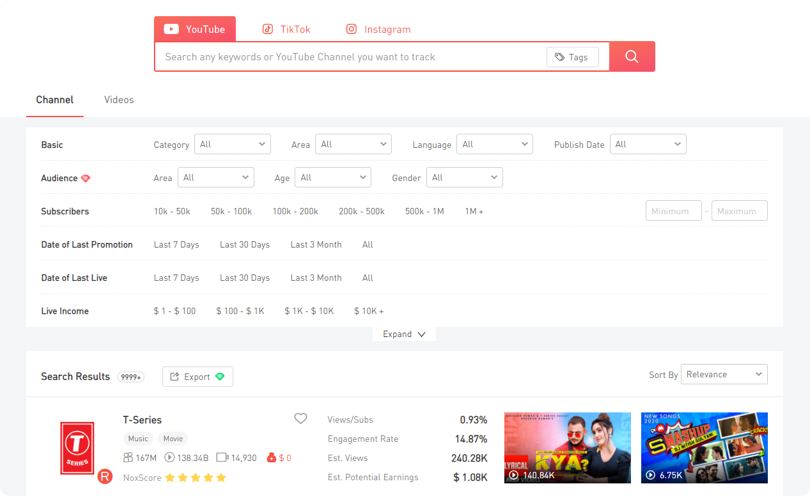Click the Est. Potential Earnings $ 1.08K value
The image size is (810, 496).
point(470,477)
